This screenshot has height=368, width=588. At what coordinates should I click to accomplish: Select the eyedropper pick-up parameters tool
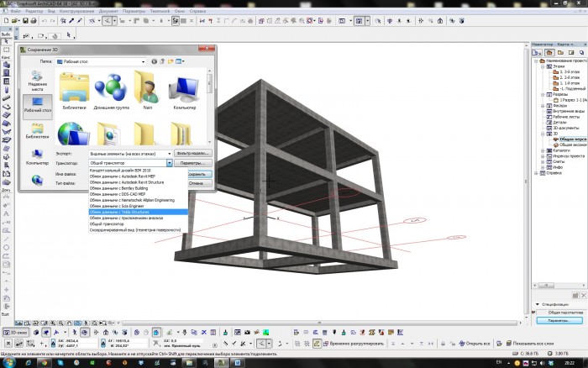pyautogui.click(x=71, y=21)
